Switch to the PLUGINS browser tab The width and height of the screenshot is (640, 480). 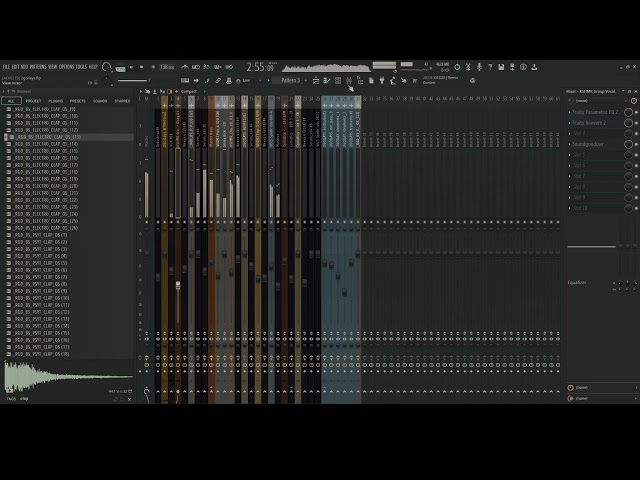56,101
